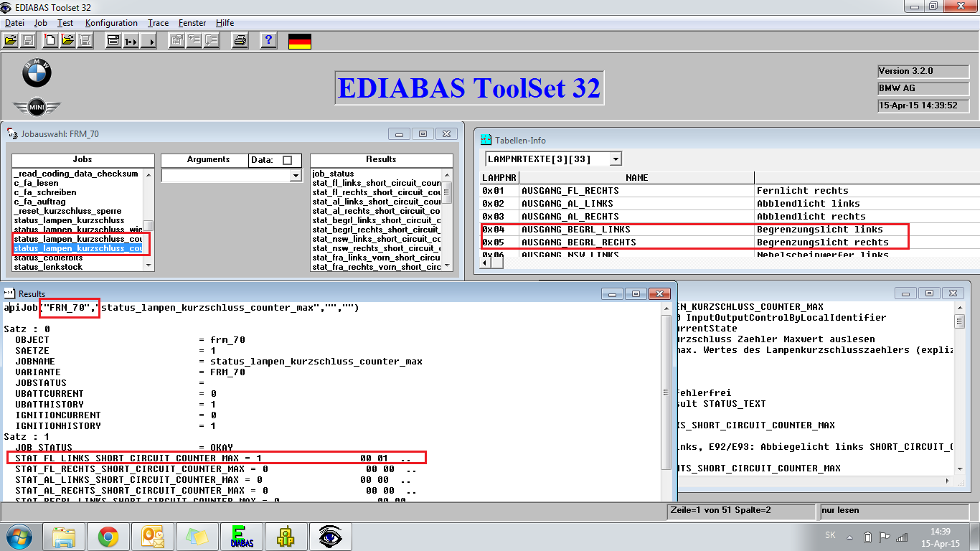The width and height of the screenshot is (980, 551).
Task: Toggle the Data checkbox in Jobauswahl
Action: [x=288, y=160]
